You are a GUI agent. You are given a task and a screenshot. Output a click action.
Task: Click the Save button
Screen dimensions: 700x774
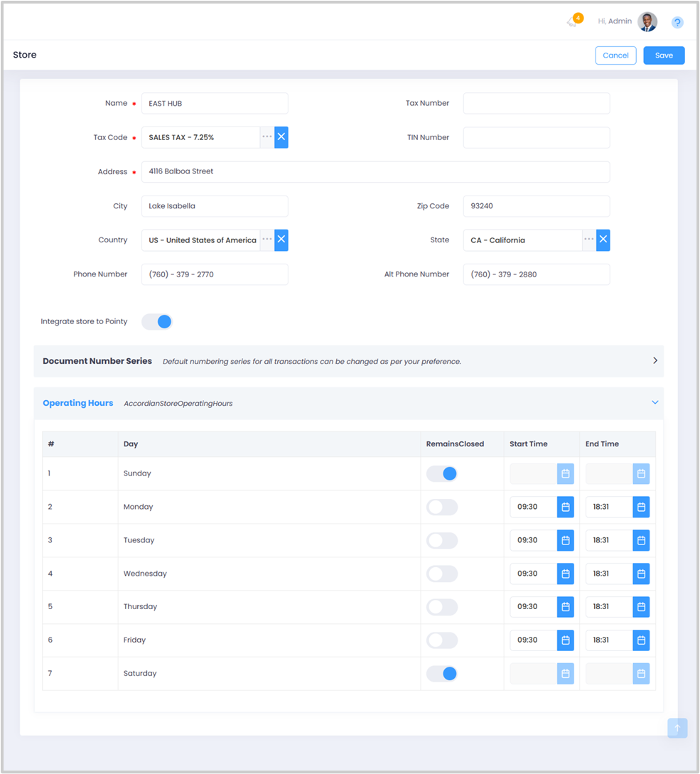(x=664, y=55)
